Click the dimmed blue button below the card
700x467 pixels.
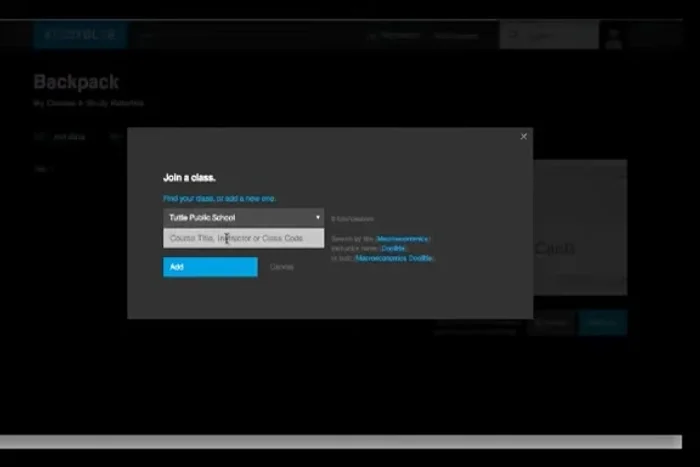[x=603, y=322]
